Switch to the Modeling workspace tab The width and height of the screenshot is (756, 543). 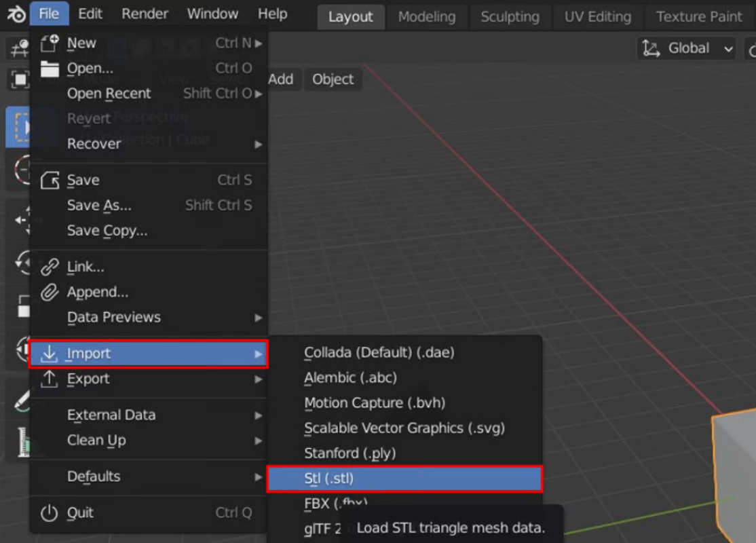click(x=427, y=17)
